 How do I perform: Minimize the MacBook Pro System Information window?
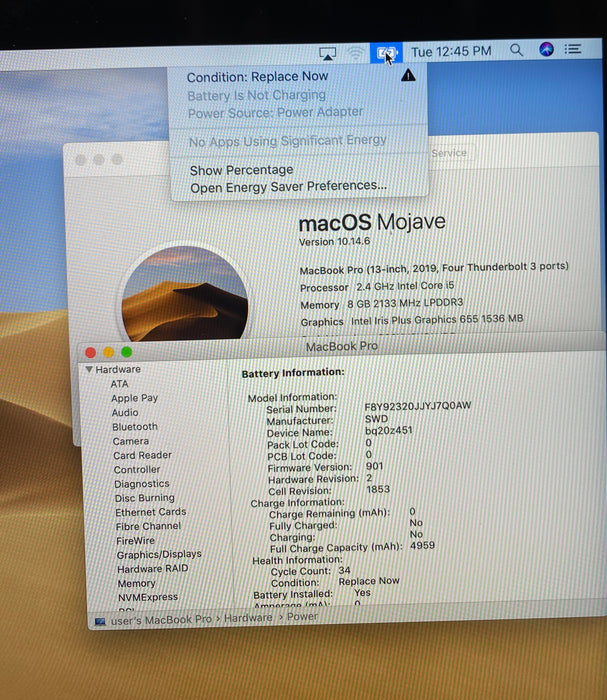(108, 352)
